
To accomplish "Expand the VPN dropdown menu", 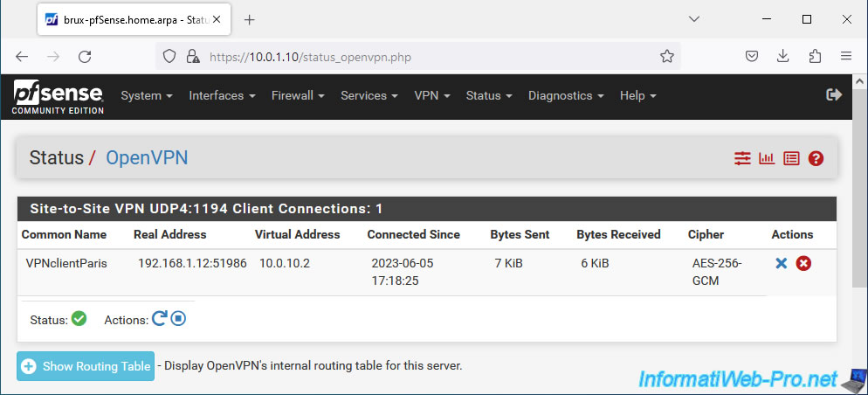I will pyautogui.click(x=431, y=96).
